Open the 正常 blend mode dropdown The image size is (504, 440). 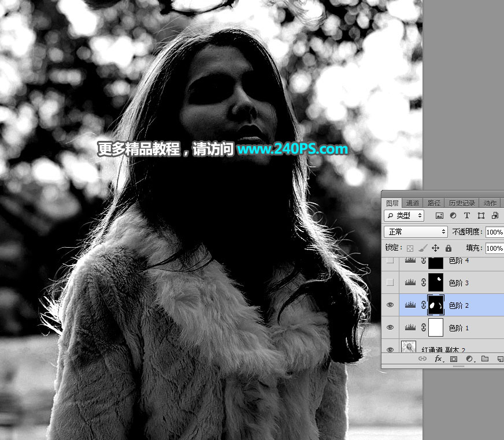416,232
